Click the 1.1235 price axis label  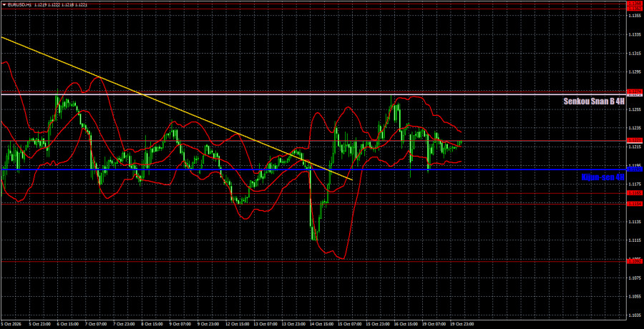pos(633,128)
